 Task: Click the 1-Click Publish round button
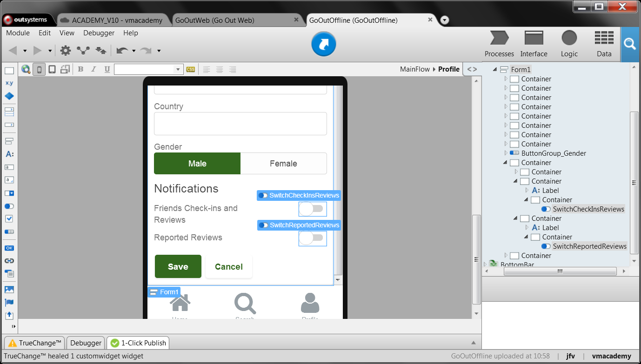click(x=323, y=44)
